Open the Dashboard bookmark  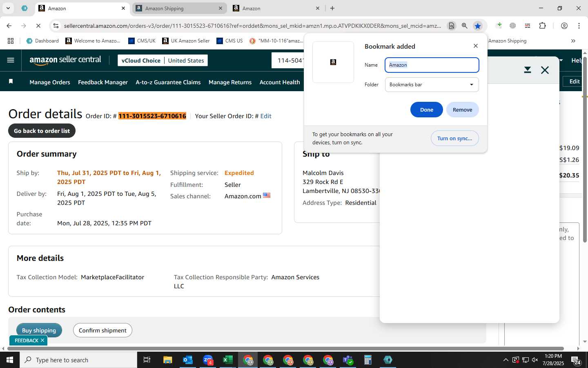[x=42, y=41]
